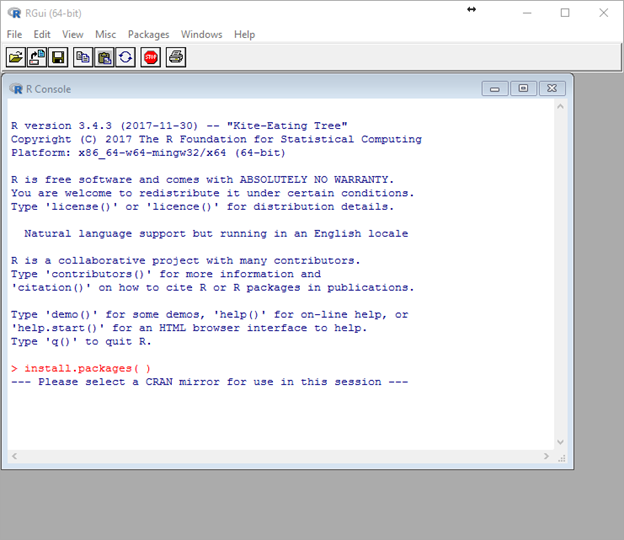The image size is (624, 540).
Task: Click the Copy and Paste icon
Action: tap(126, 57)
